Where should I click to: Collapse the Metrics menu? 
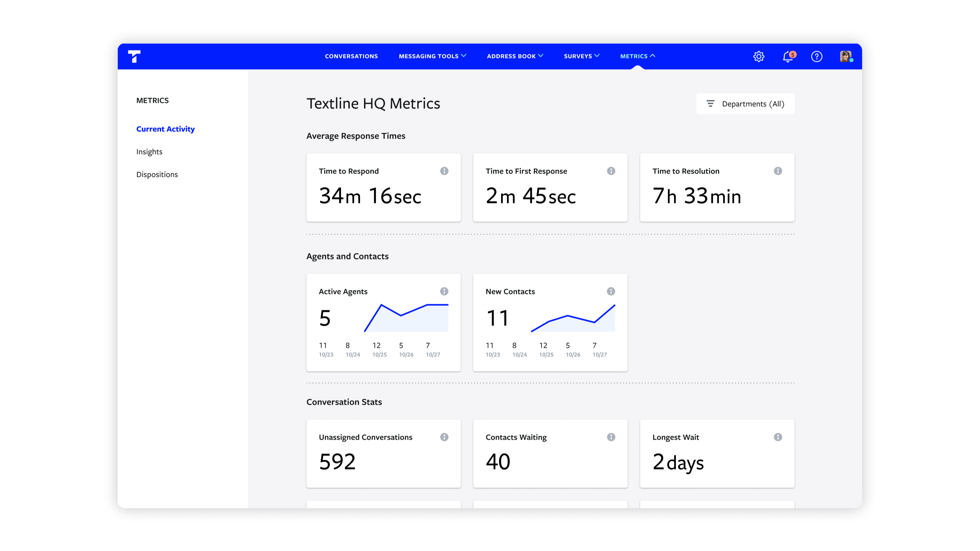[638, 56]
